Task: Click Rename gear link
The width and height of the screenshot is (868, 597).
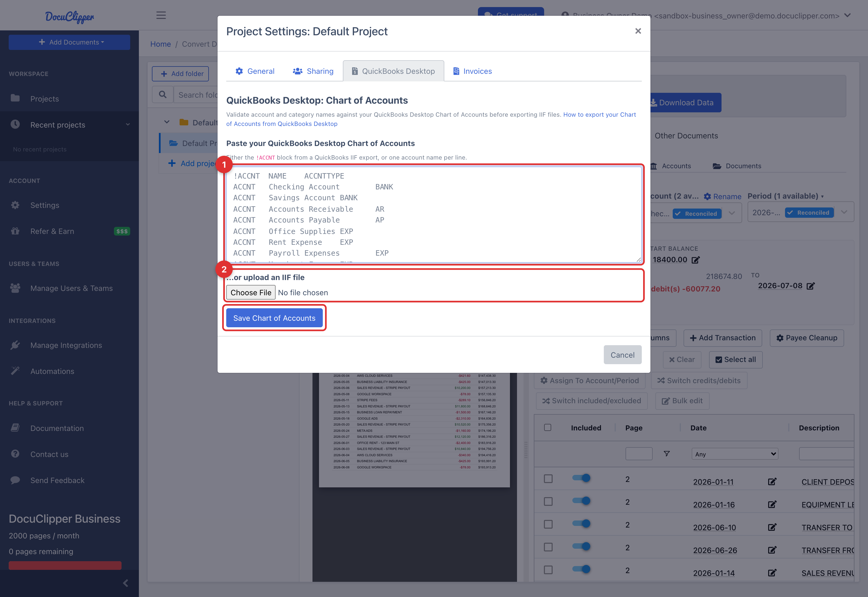Action: coord(722,196)
